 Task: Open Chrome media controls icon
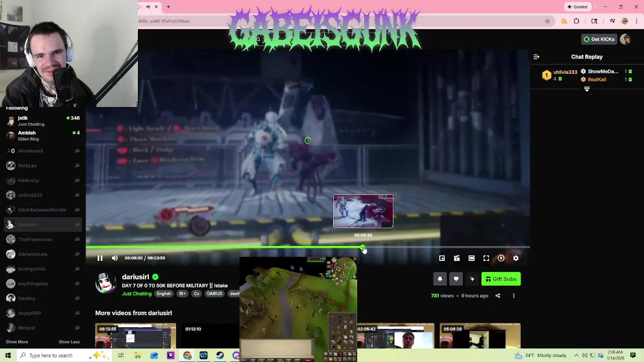click(612, 21)
